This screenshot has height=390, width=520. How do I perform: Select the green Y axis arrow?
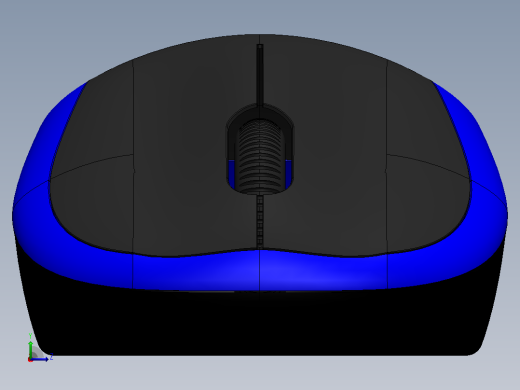[x=31, y=349]
